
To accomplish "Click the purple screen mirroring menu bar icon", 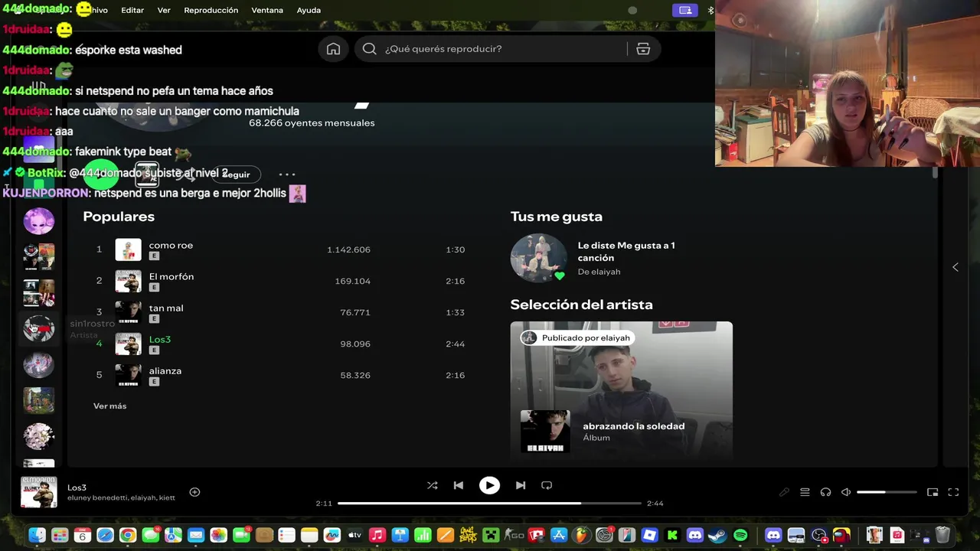I will [684, 10].
